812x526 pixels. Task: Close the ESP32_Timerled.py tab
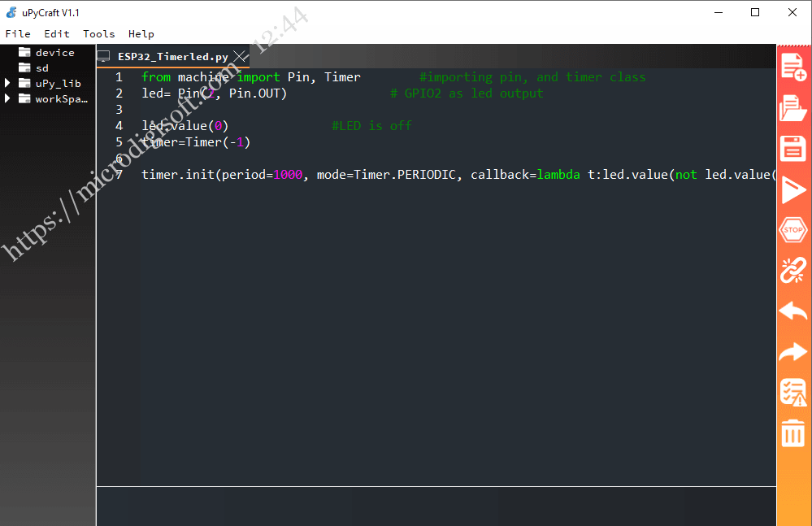(x=239, y=57)
